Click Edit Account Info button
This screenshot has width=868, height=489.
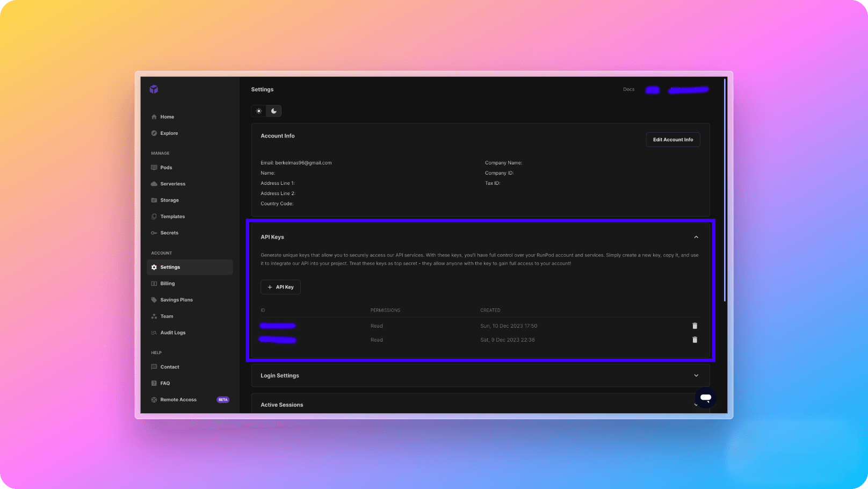(673, 140)
